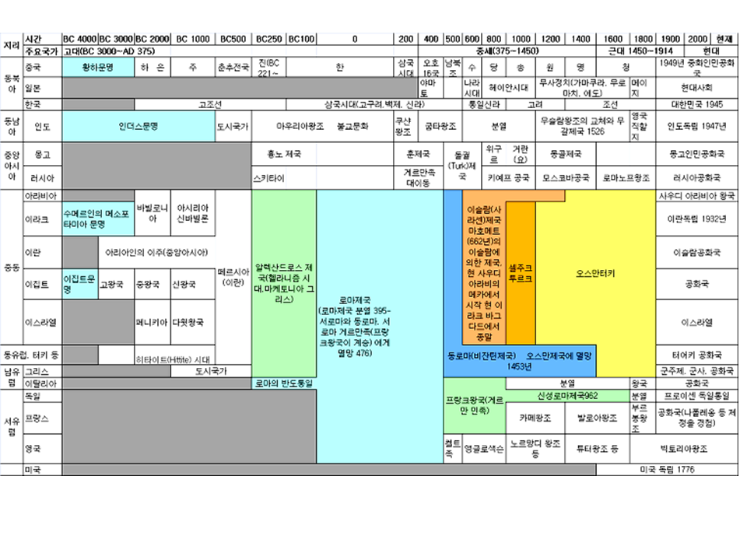Image resolution: width=747 pixels, height=560 pixels.
Task: Click the '인도독립 1947년' cell
Action: click(696, 126)
